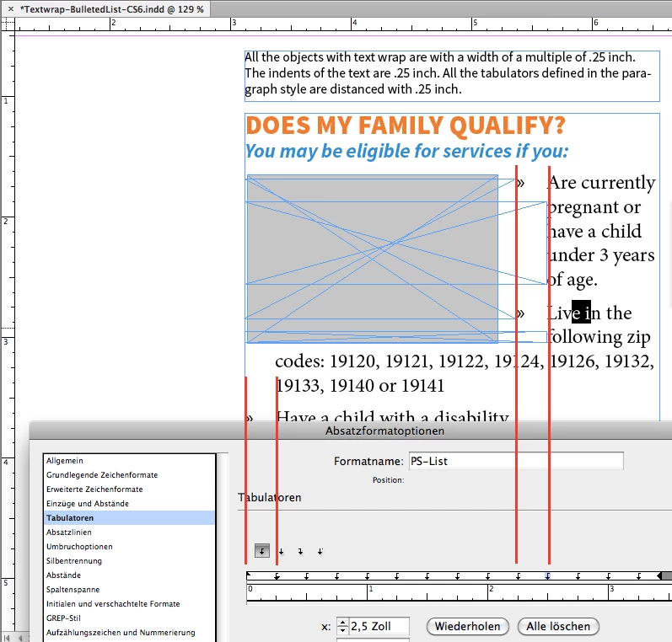Go to previous page with navigation arrow
The height and width of the screenshot is (642, 672).
19,638
